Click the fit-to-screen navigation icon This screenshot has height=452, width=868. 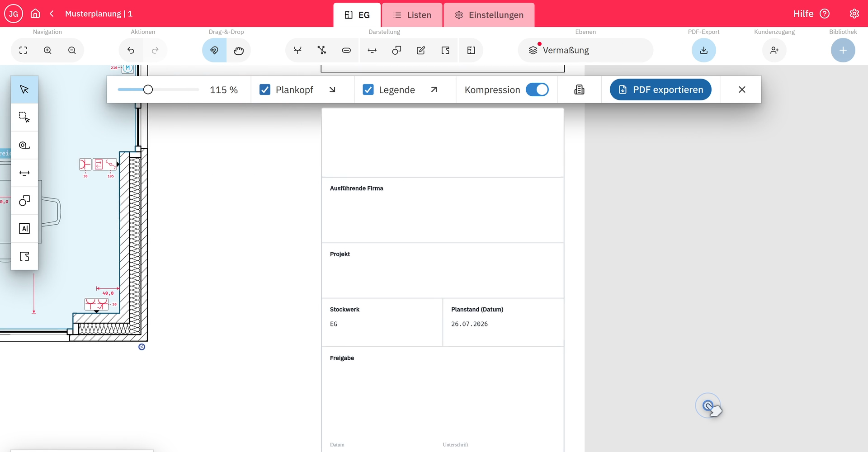point(23,50)
